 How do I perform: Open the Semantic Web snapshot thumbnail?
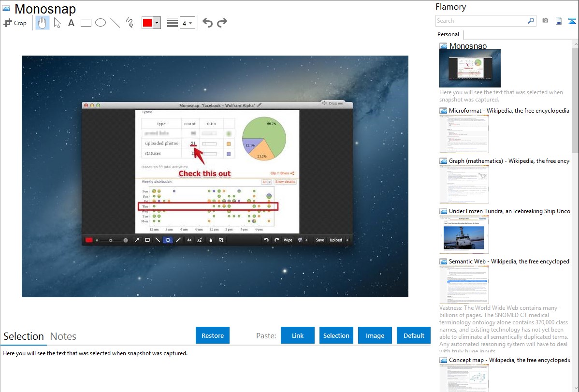click(464, 285)
